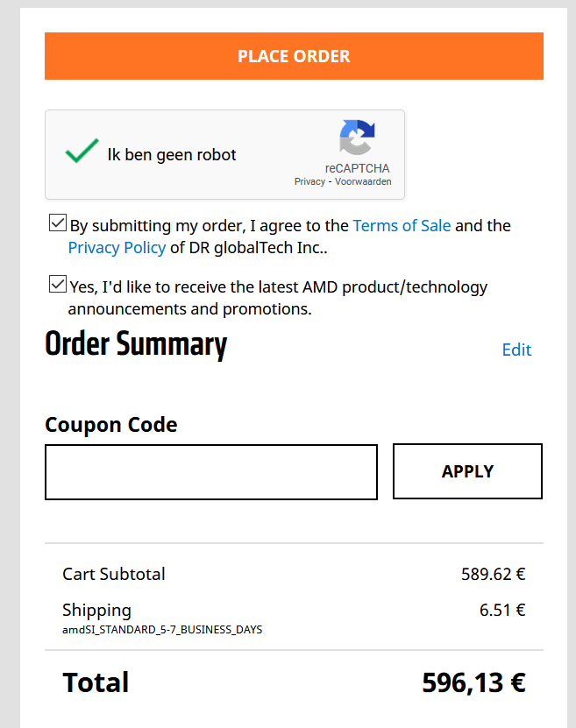
Task: Open the DR globalTech Privacy Policy link
Action: 117,247
